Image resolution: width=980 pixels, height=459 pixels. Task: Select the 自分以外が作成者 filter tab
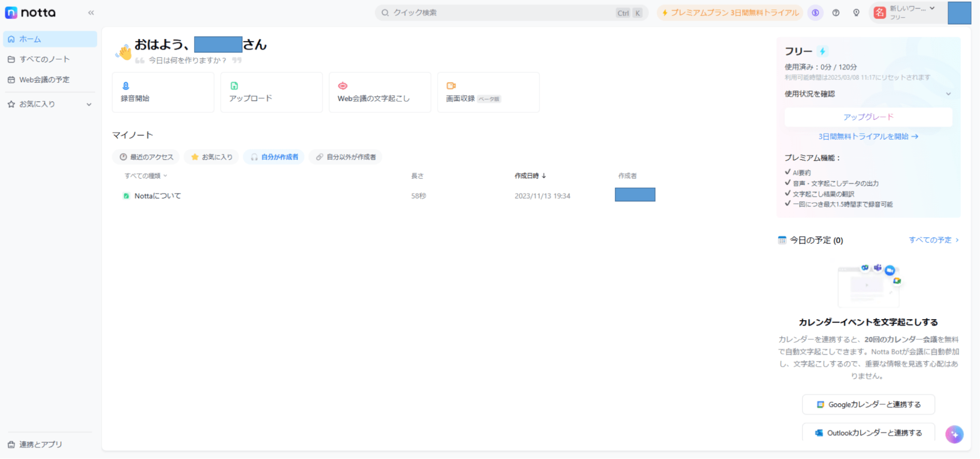click(346, 157)
